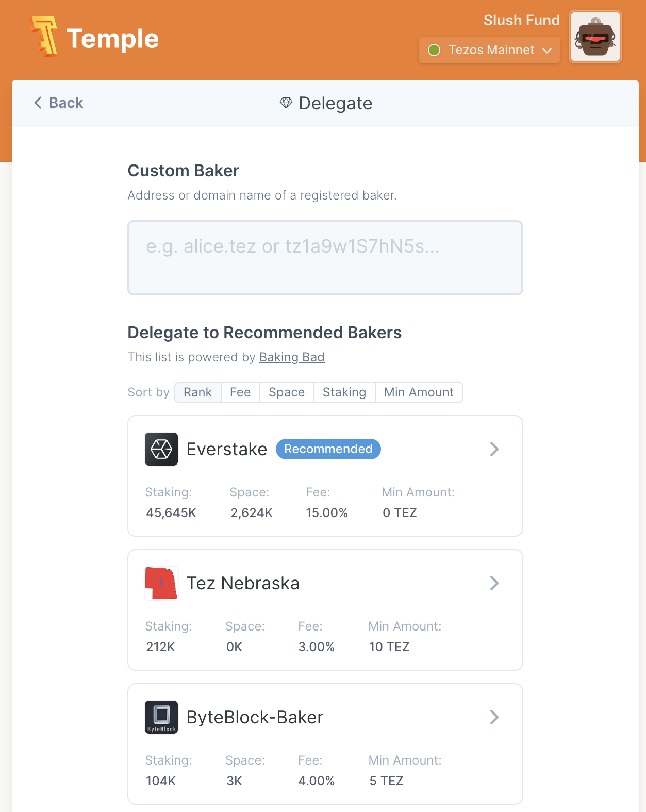Sort bakers by Space

pos(287,392)
